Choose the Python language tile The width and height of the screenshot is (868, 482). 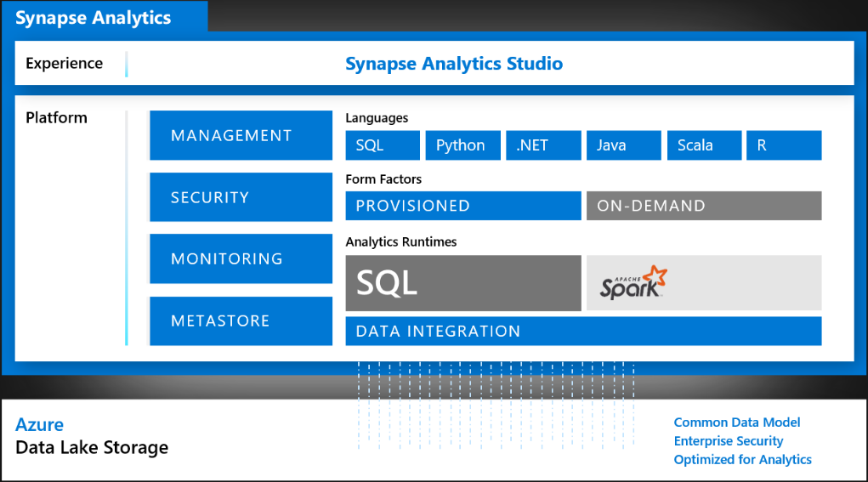(462, 145)
